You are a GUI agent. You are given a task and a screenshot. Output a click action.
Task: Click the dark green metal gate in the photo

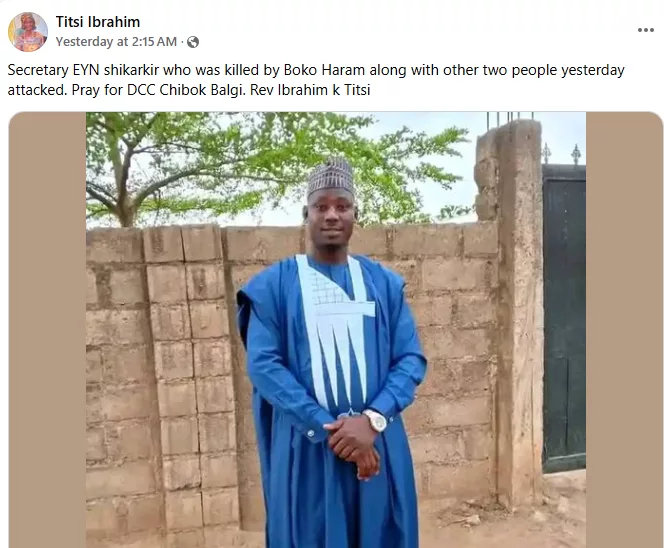point(564,318)
